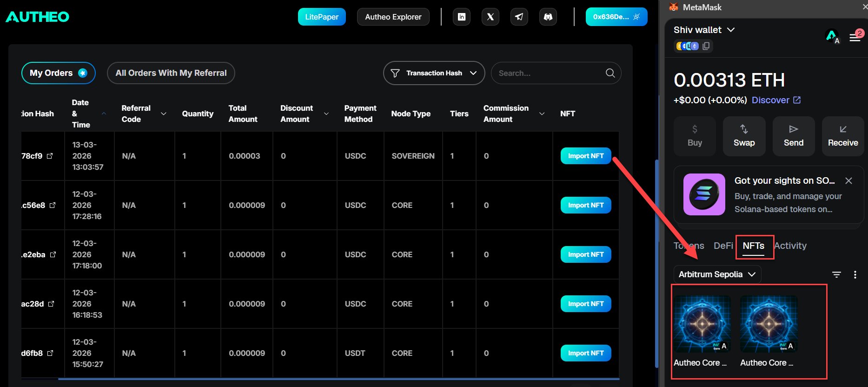Open the X (Twitter) social icon
The height and width of the screenshot is (387, 868).
pyautogui.click(x=490, y=17)
